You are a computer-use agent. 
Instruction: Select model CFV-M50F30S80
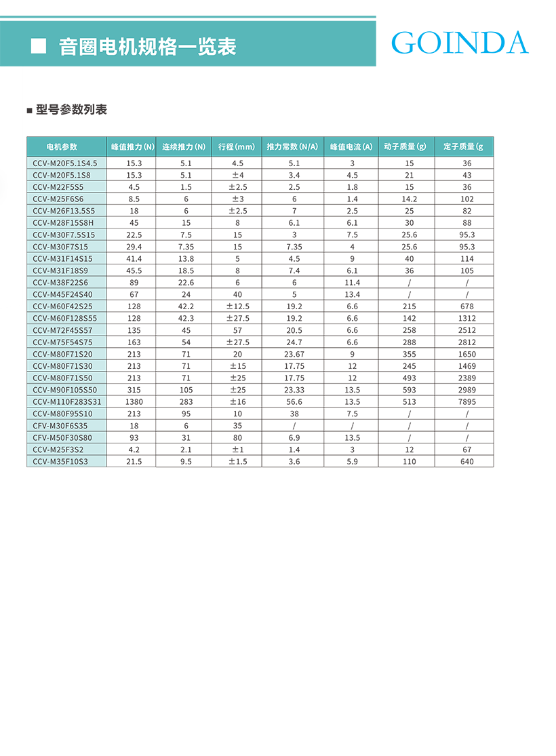(x=62, y=438)
